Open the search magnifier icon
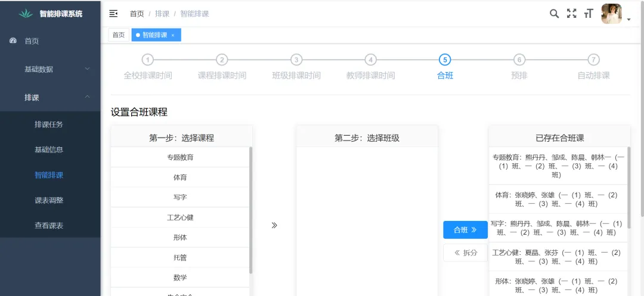The width and height of the screenshot is (644, 296). pyautogui.click(x=554, y=14)
